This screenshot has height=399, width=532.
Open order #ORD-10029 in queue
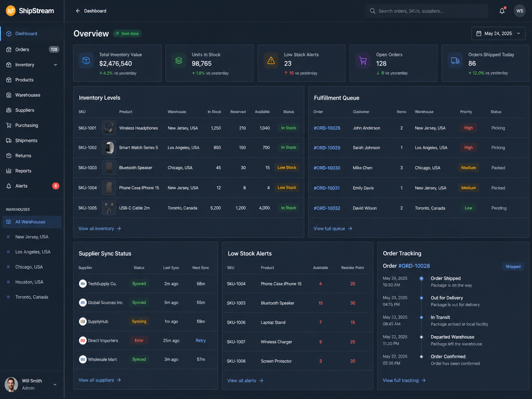tap(327, 148)
